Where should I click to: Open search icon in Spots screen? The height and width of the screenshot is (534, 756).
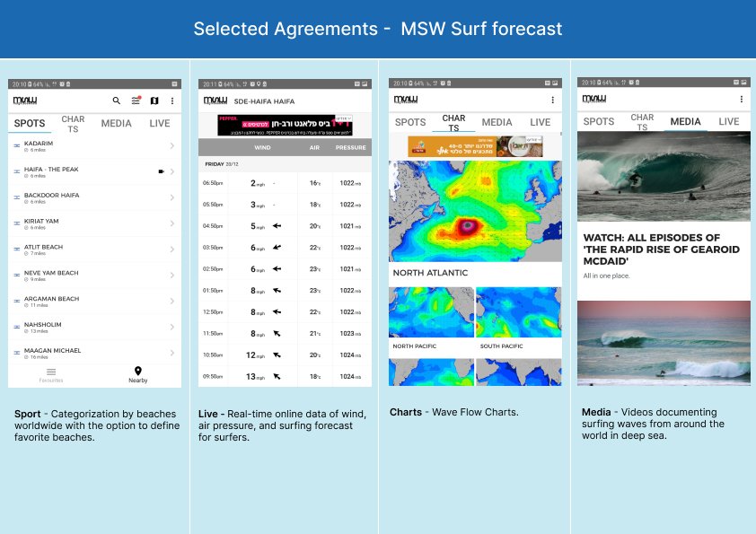[x=116, y=101]
